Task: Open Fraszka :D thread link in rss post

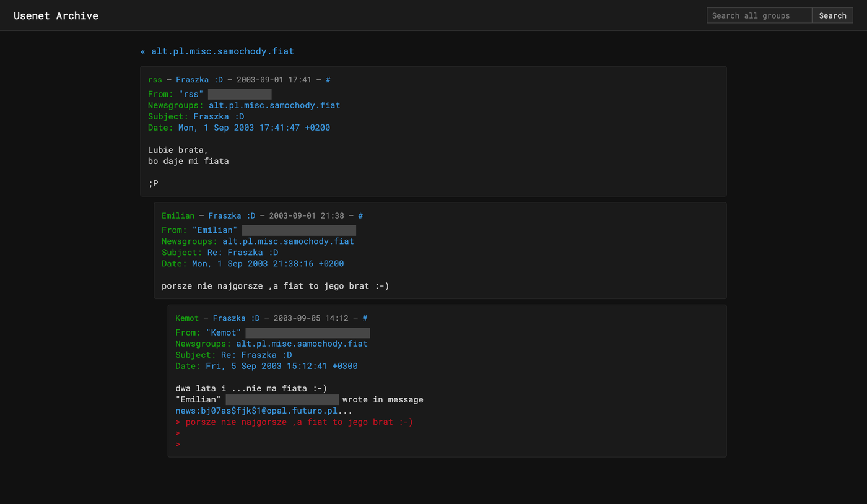Action: 199,80
